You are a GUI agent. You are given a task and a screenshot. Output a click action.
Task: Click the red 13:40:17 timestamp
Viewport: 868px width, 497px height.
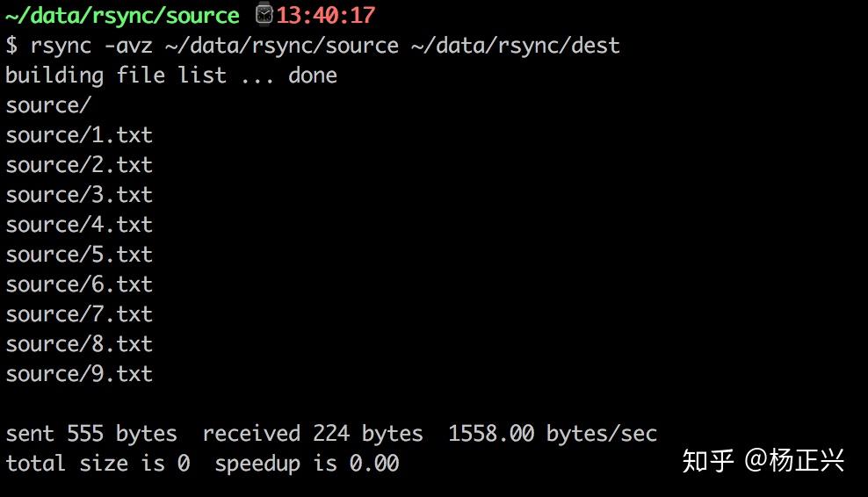(x=326, y=16)
